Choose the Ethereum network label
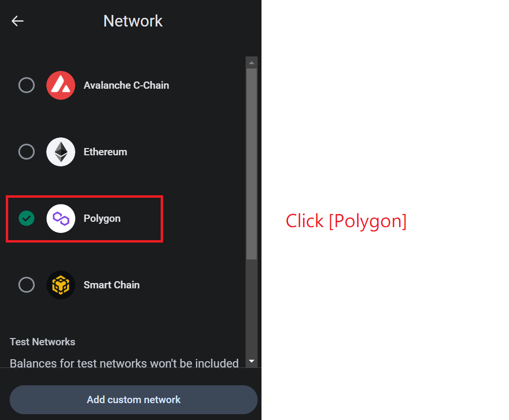The width and height of the screenshot is (509, 420). 105,152
